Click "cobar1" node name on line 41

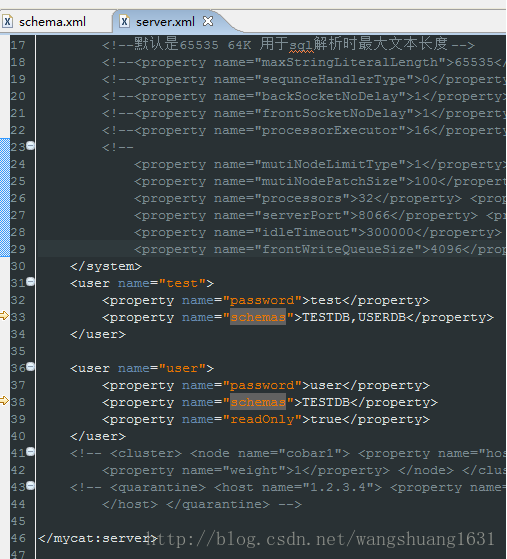[x=310, y=453]
